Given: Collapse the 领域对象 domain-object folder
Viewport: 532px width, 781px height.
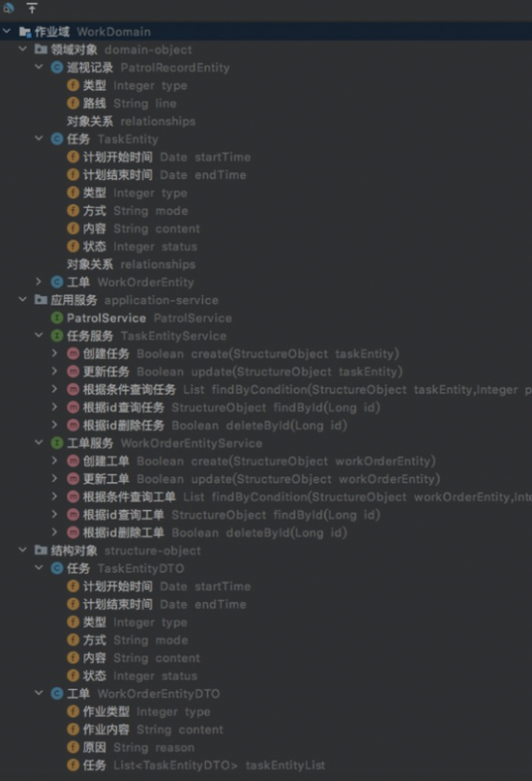Looking at the screenshot, I should point(23,49).
